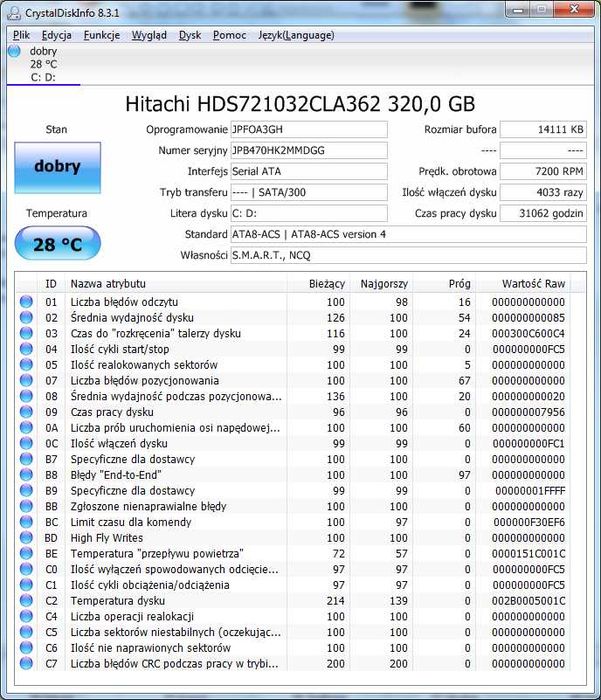Screen dimensions: 601x700
Task: Open the Dysk menu
Action: click(190, 35)
